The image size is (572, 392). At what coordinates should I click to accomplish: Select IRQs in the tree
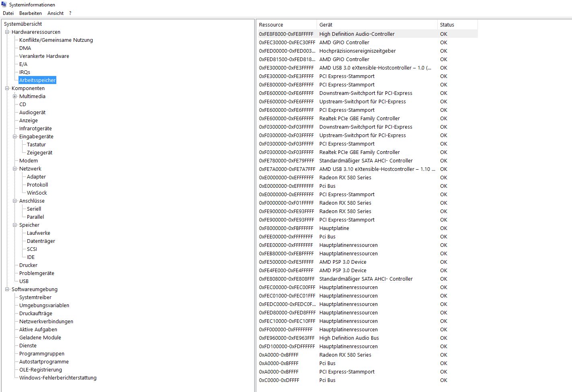coord(25,72)
